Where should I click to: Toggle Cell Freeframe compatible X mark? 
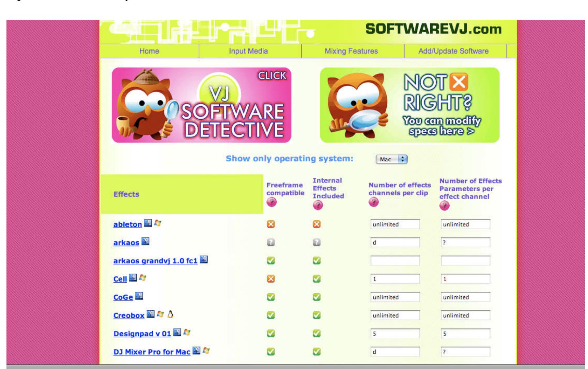pos(271,279)
